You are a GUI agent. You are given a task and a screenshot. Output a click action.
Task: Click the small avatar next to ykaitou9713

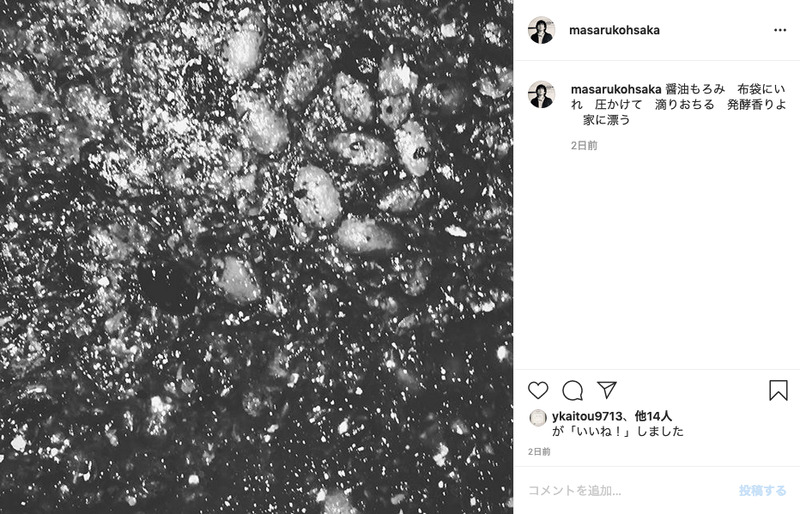538,418
